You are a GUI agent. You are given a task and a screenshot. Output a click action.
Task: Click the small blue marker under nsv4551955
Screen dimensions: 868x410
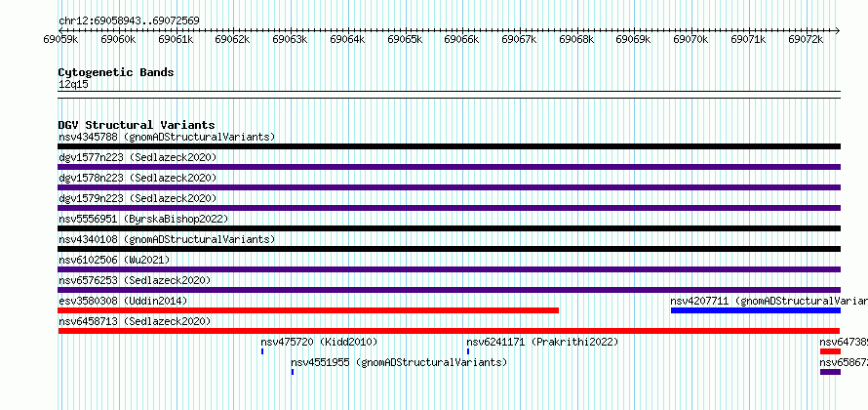[x=293, y=372]
